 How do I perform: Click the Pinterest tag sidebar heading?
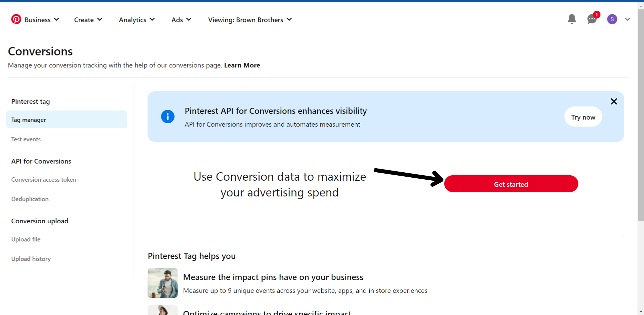(31, 101)
